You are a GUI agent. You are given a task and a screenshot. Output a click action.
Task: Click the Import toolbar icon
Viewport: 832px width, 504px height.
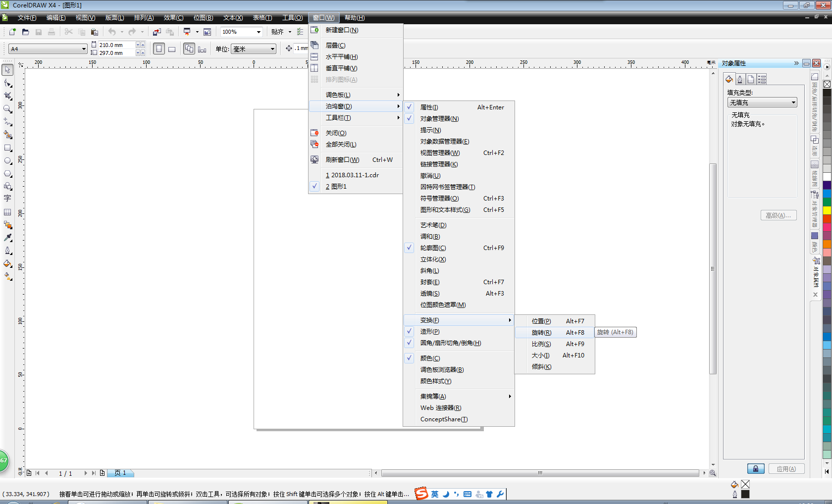pos(157,32)
